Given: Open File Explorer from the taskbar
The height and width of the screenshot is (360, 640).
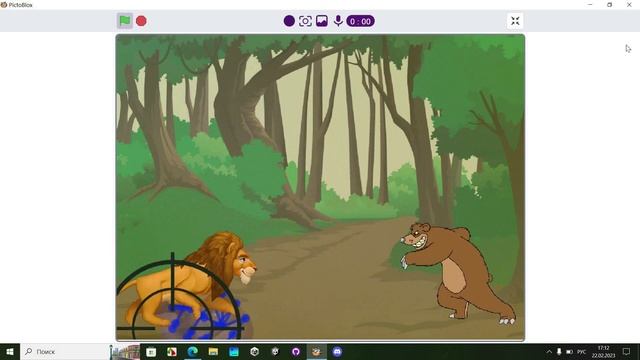Looking at the screenshot, I should coord(213,351).
